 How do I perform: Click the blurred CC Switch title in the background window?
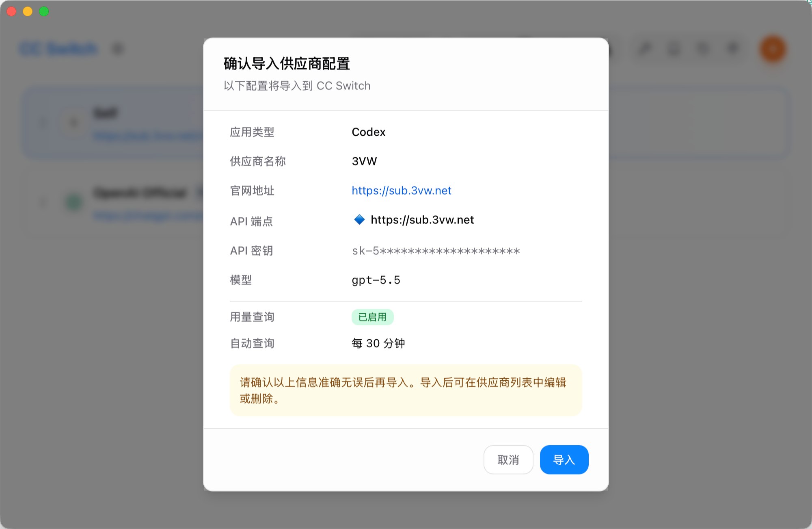[59, 49]
